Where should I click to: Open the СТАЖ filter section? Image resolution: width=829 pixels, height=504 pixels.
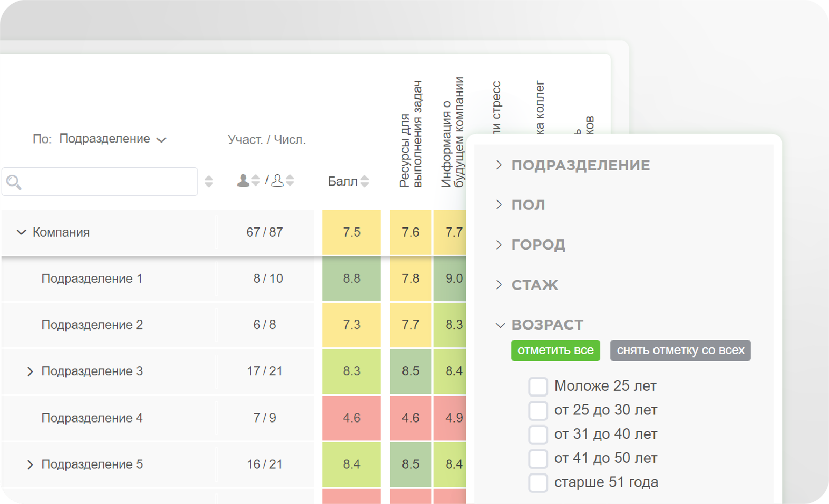(499, 285)
